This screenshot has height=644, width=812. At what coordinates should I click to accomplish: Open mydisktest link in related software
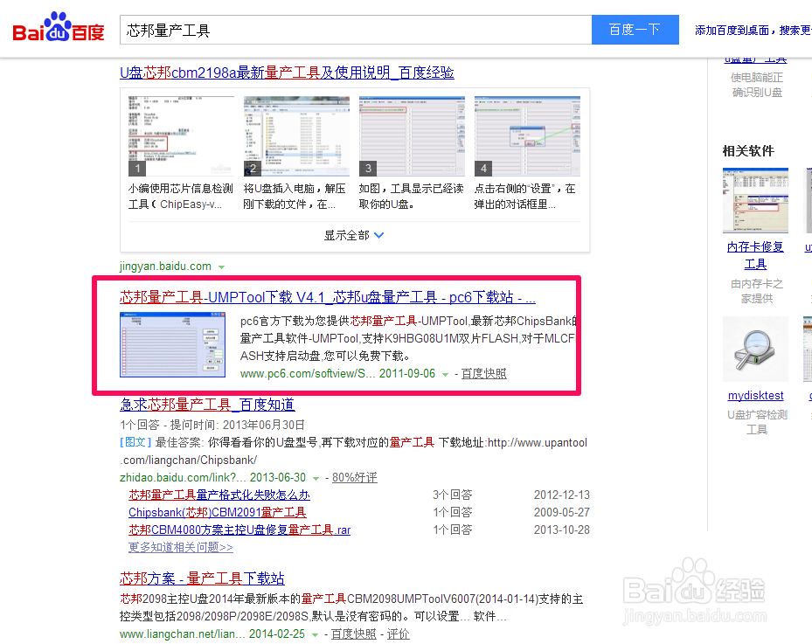coord(755,396)
